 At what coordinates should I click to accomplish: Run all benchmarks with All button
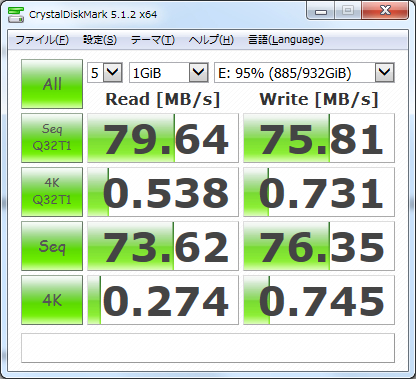[52, 84]
